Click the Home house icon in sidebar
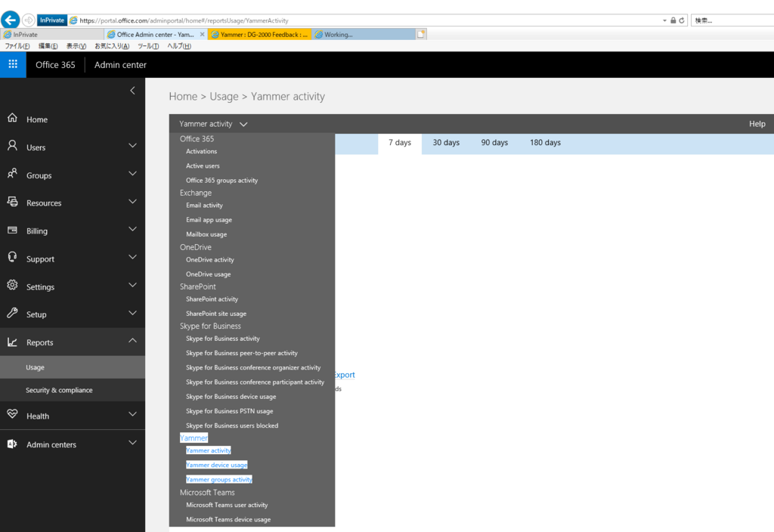The height and width of the screenshot is (532, 774). (12, 118)
